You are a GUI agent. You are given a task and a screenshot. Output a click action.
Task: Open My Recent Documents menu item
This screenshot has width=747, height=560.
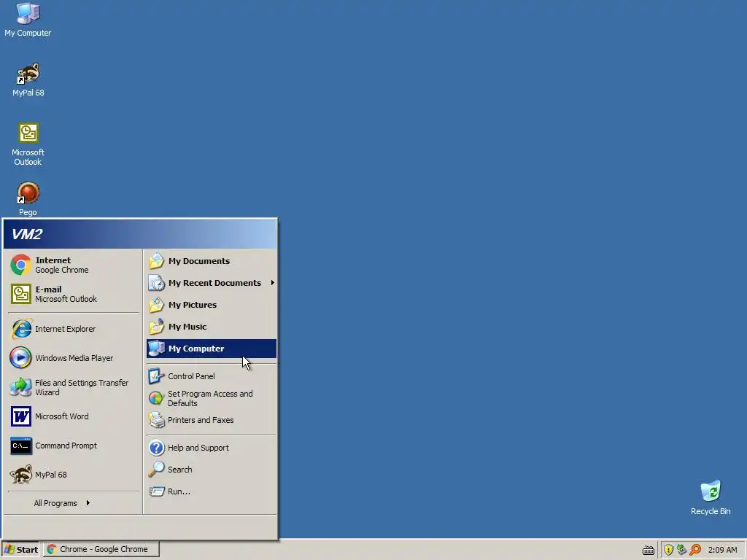pyautogui.click(x=212, y=283)
